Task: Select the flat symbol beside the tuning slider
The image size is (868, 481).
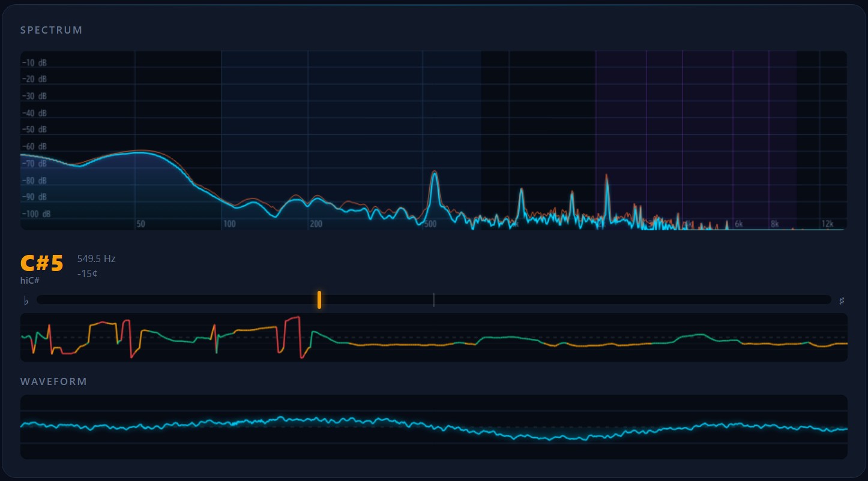Action: [x=26, y=300]
